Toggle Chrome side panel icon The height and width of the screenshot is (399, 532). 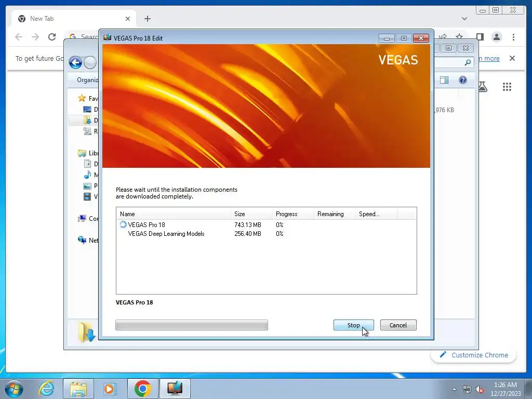coord(480,37)
